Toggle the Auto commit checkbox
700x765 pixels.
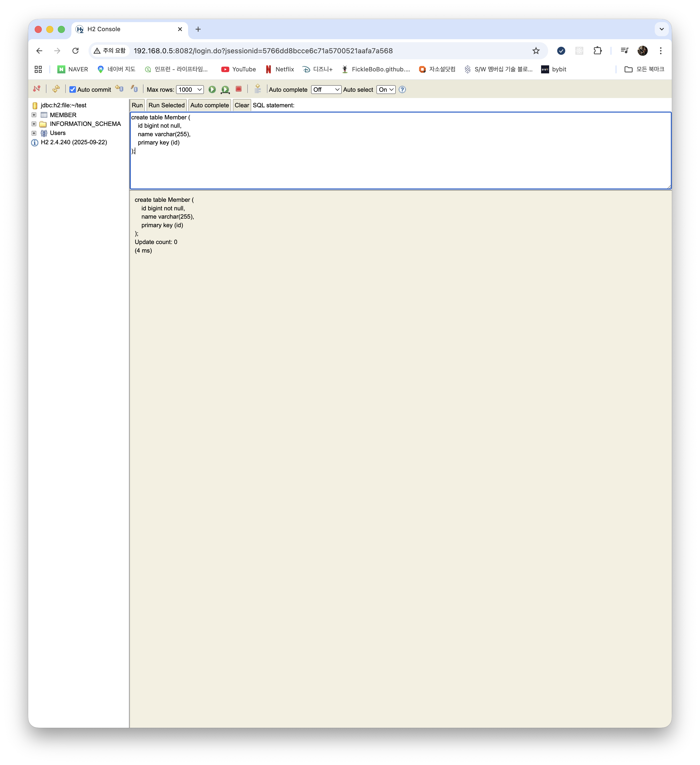click(x=72, y=89)
